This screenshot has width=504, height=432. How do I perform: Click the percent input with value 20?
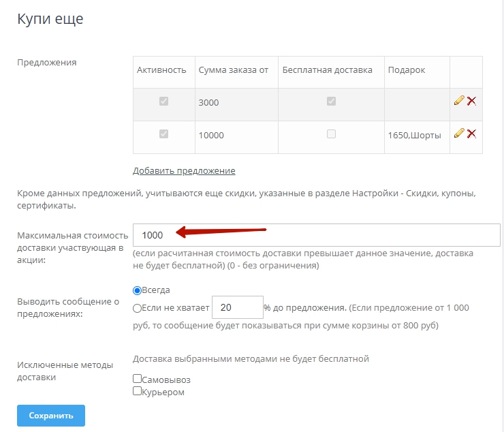(238, 308)
